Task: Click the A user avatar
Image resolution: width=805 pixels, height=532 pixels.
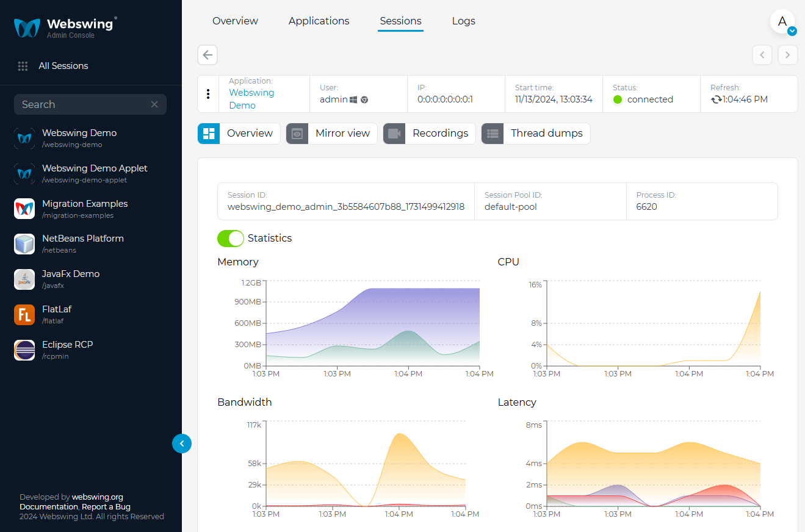Action: point(782,21)
